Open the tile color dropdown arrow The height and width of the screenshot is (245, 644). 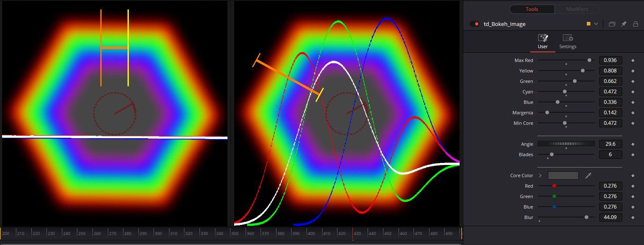pyautogui.click(x=596, y=24)
